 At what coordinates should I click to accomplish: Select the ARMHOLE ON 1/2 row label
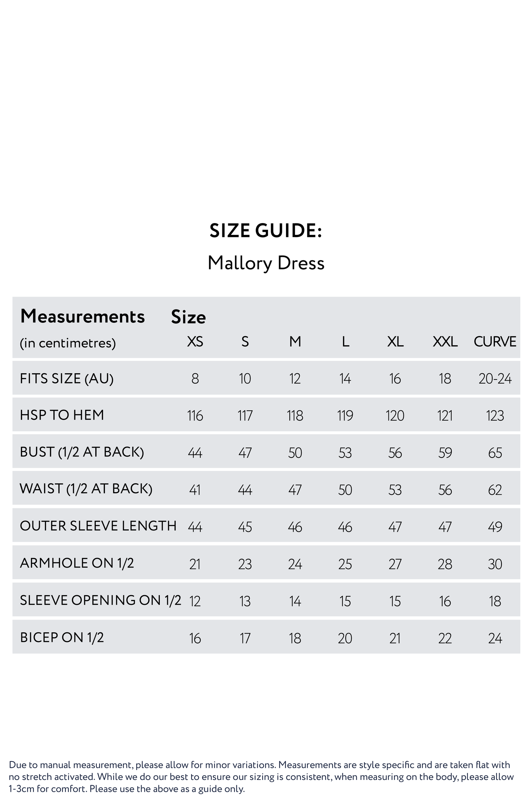[77, 563]
